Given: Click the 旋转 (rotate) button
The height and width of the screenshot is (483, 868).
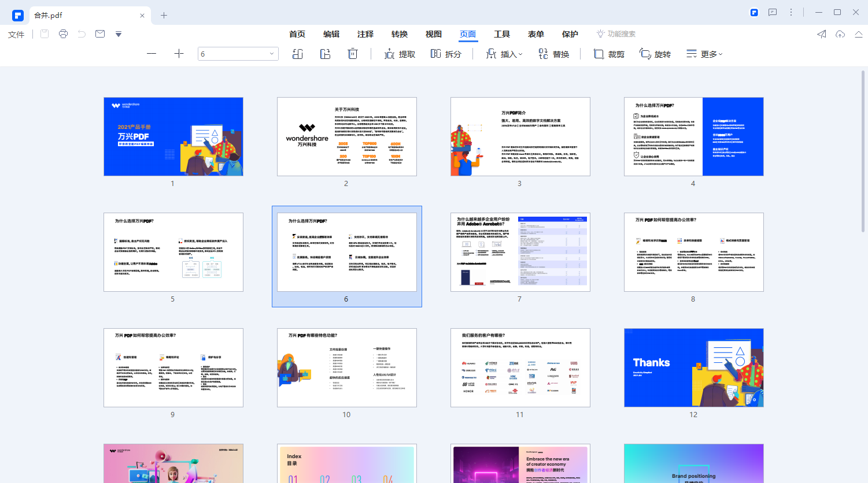Looking at the screenshot, I should [655, 54].
